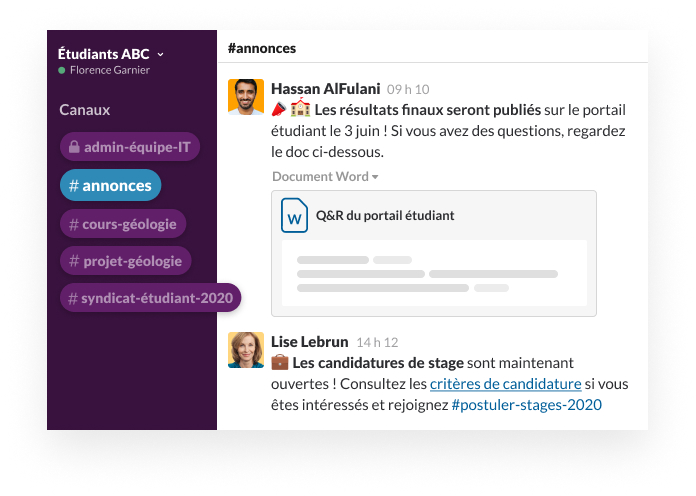The height and width of the screenshot is (496, 696).
Task: Open the cours-géologie channel
Action: coord(123,224)
